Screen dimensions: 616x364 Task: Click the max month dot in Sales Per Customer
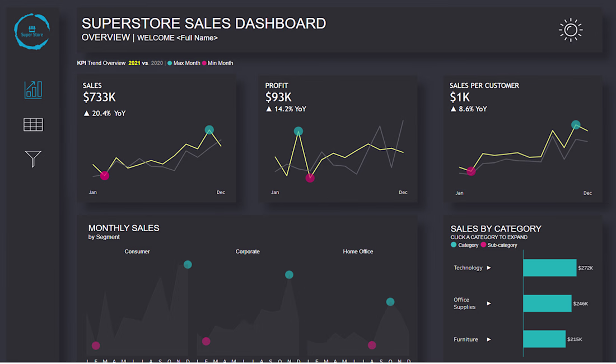[576, 125]
